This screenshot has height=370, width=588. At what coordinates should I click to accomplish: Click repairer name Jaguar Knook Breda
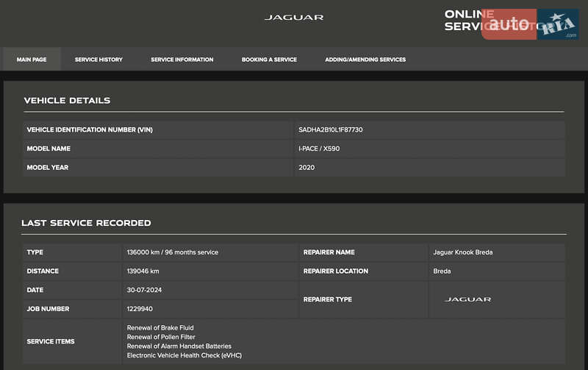click(463, 252)
